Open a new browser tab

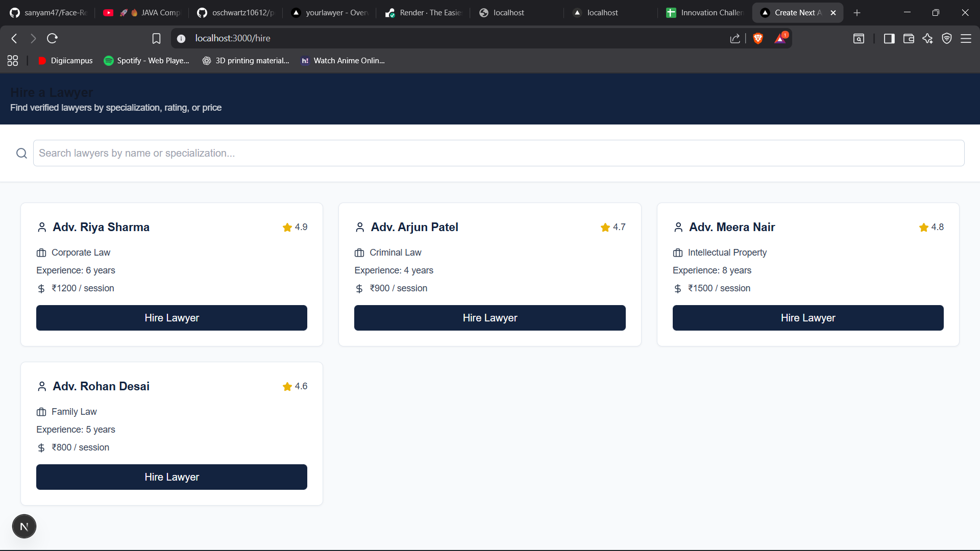[x=857, y=13]
